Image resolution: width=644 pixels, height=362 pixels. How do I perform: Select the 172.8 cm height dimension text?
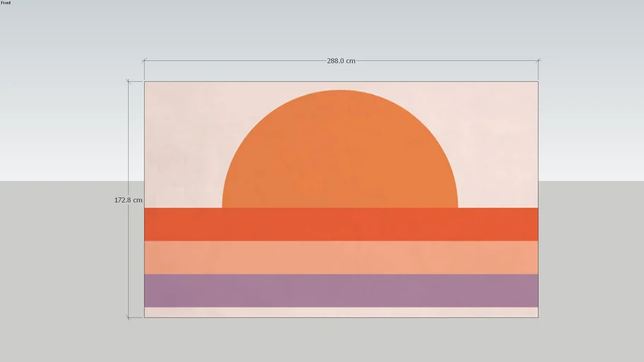pos(128,200)
